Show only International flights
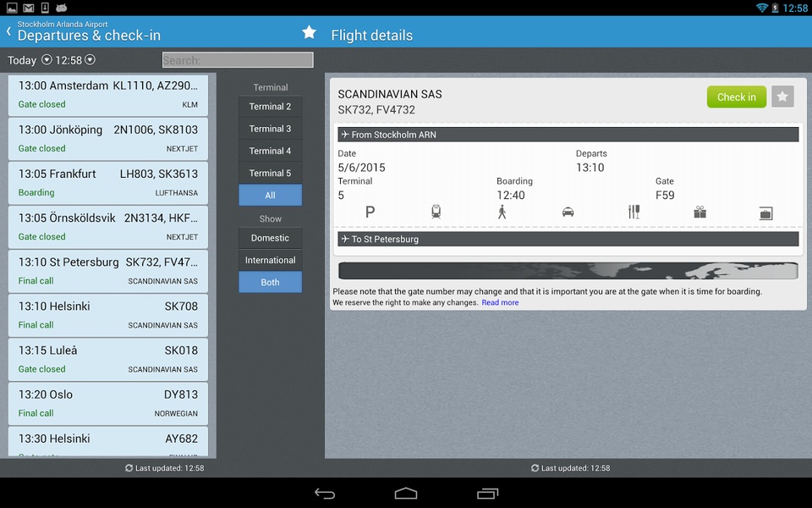The image size is (812, 508). [x=271, y=261]
